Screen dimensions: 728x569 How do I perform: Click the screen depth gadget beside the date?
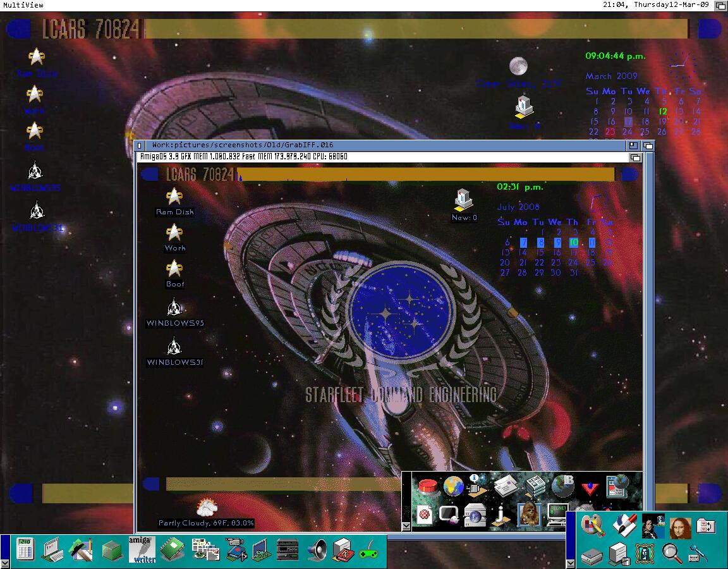(720, 5)
